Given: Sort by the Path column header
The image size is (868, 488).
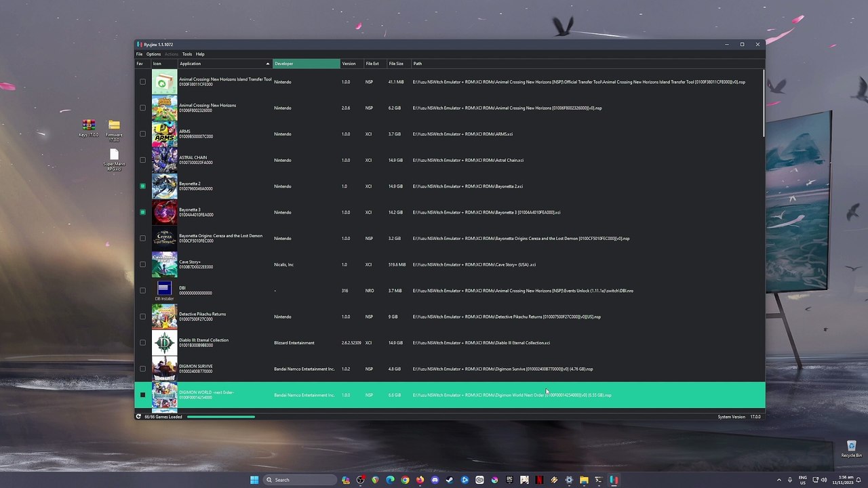Looking at the screenshot, I should click(587, 64).
